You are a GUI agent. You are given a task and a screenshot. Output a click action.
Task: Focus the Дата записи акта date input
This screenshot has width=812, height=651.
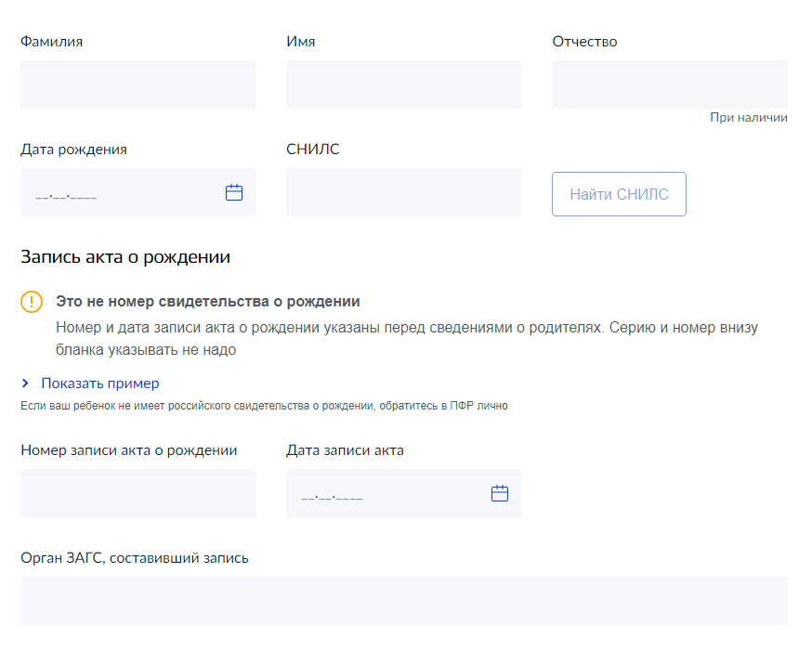(x=386, y=494)
